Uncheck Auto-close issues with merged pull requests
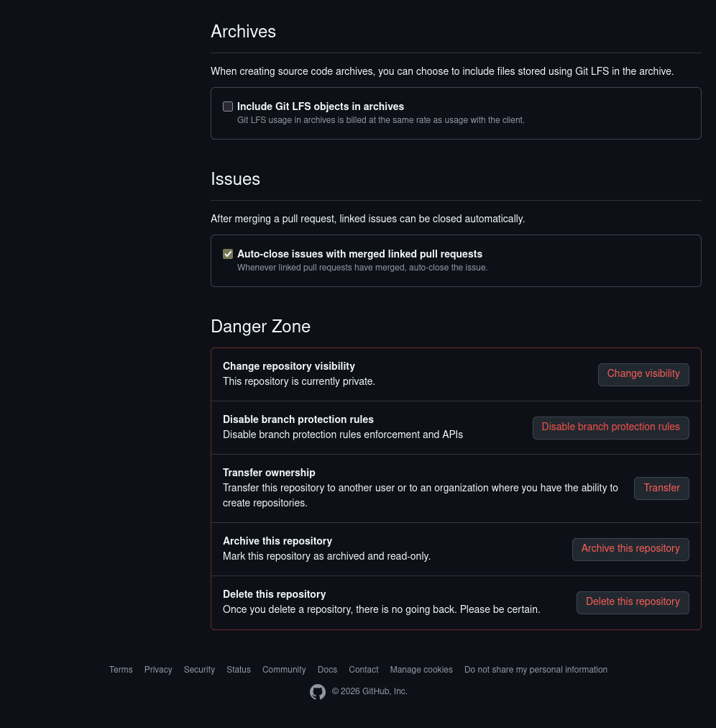The width and height of the screenshot is (716, 728). pos(228,254)
